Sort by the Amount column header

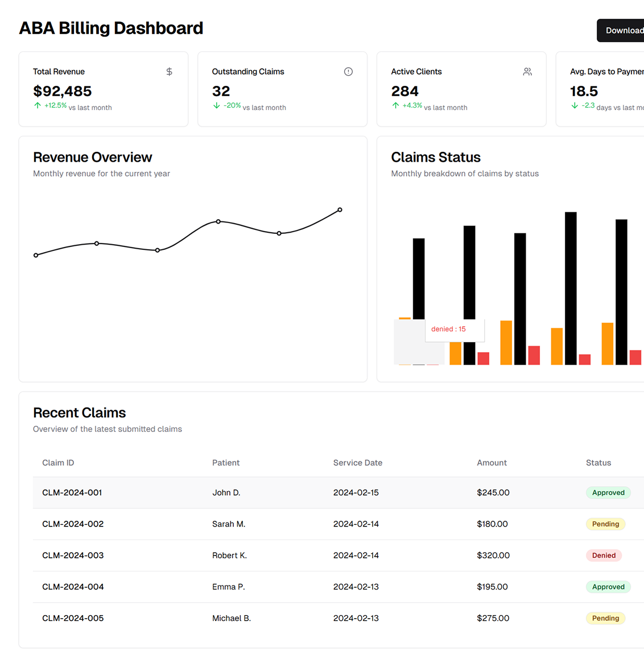492,463
